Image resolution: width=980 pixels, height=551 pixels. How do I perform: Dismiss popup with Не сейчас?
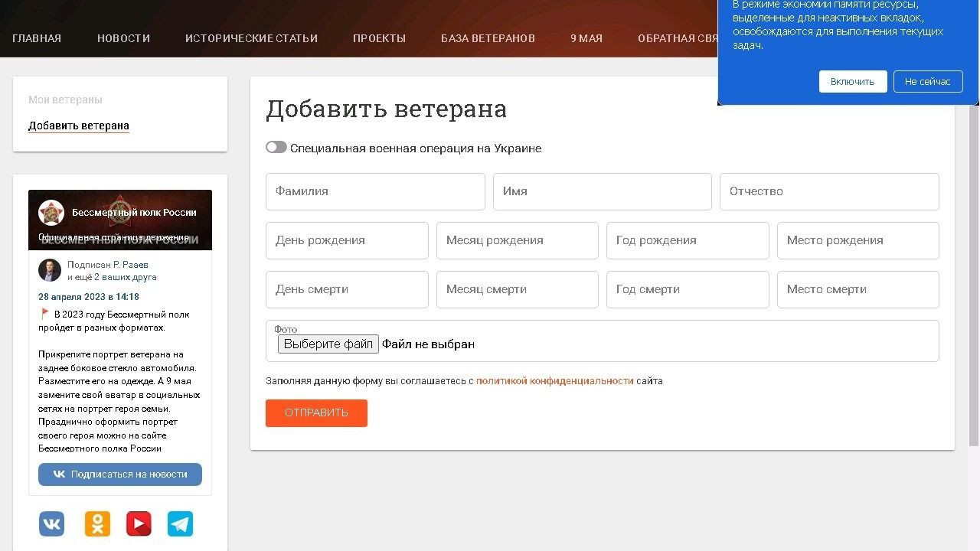(927, 82)
